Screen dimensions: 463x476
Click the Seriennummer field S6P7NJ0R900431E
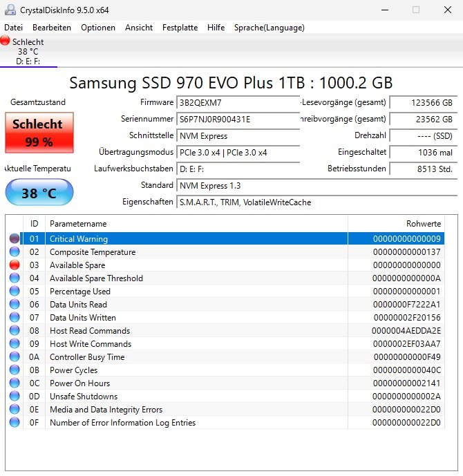tap(238, 119)
